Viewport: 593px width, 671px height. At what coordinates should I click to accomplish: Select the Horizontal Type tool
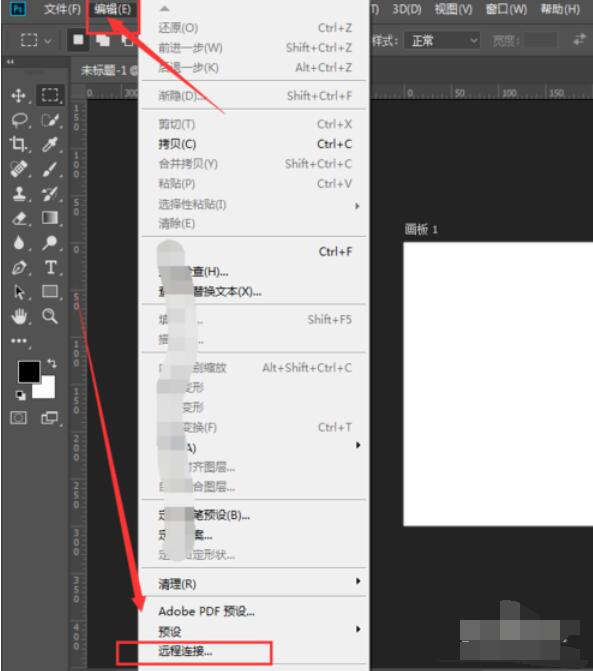coord(50,267)
